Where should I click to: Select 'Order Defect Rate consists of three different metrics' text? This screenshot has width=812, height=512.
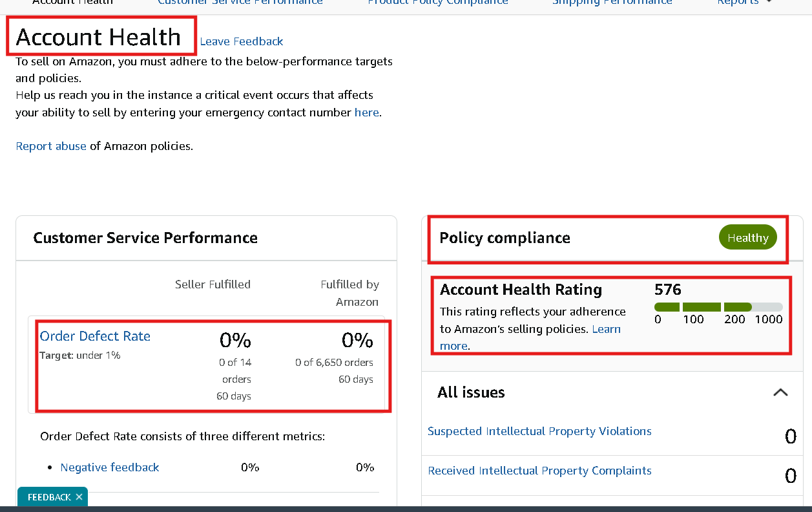(182, 436)
